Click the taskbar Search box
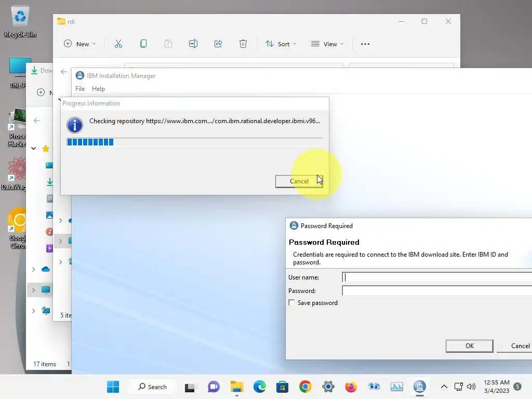This screenshot has height=399, width=532. (152, 387)
